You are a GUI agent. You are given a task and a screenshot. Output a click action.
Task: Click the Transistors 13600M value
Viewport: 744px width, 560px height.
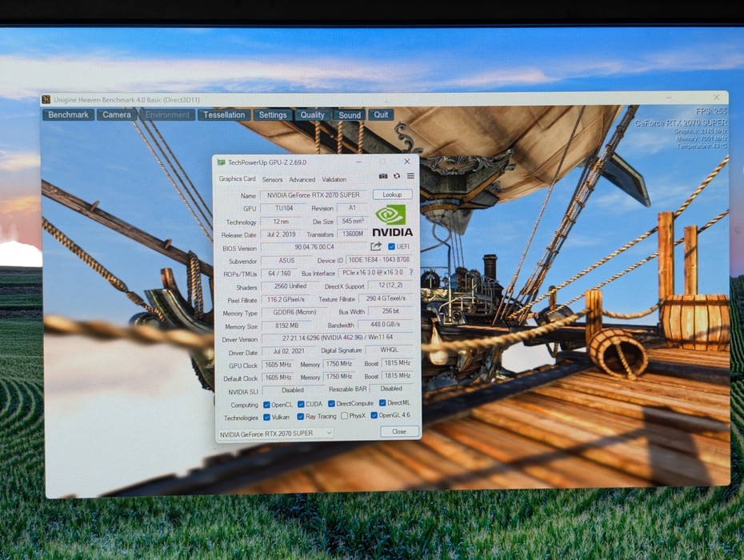[x=353, y=234]
